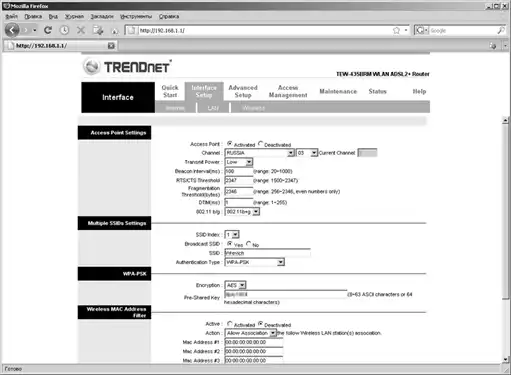511x375 pixels.
Task: Select the 192.168.1.1 browser tab
Action: point(61,46)
